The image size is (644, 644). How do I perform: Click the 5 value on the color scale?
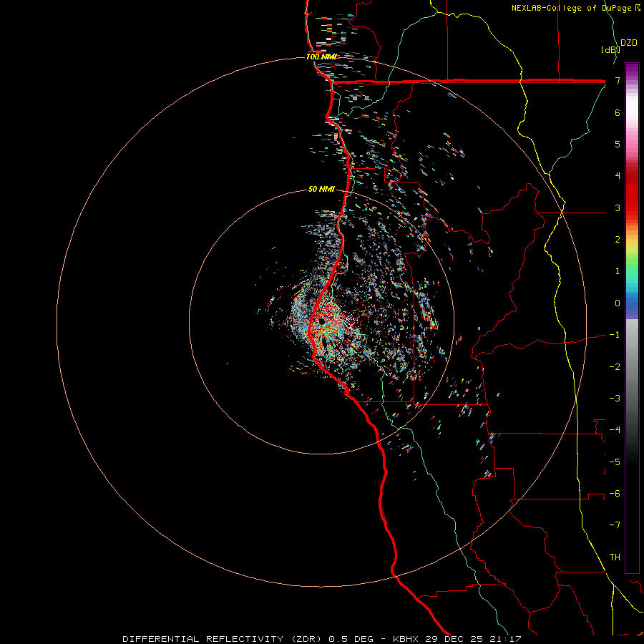point(618,144)
